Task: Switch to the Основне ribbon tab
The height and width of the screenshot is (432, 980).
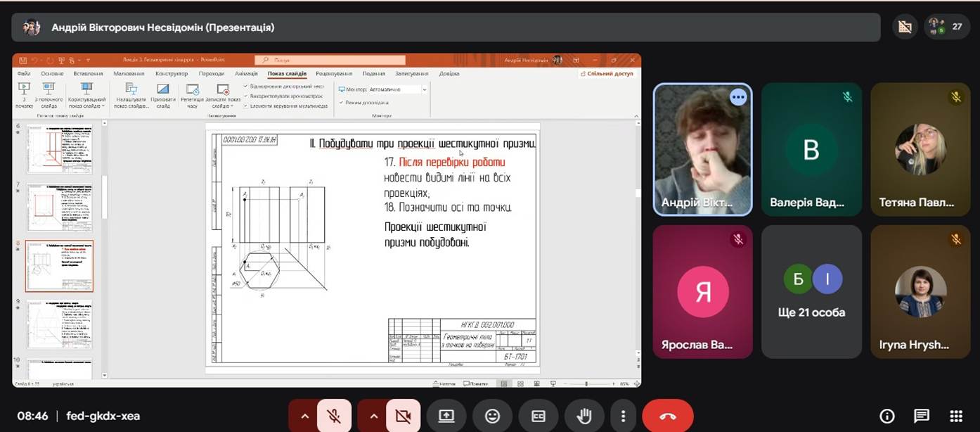Action: pyautogui.click(x=52, y=73)
